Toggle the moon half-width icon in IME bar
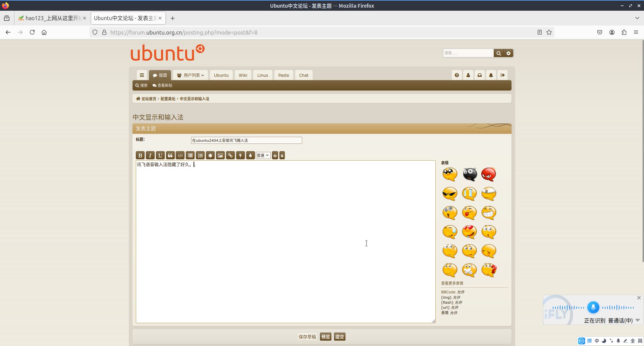644x346 pixels. [x=604, y=341]
